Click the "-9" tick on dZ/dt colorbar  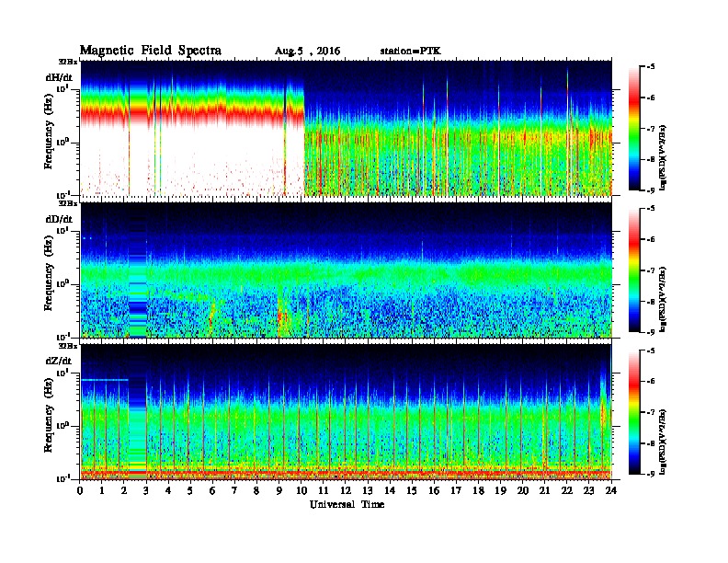(x=651, y=474)
